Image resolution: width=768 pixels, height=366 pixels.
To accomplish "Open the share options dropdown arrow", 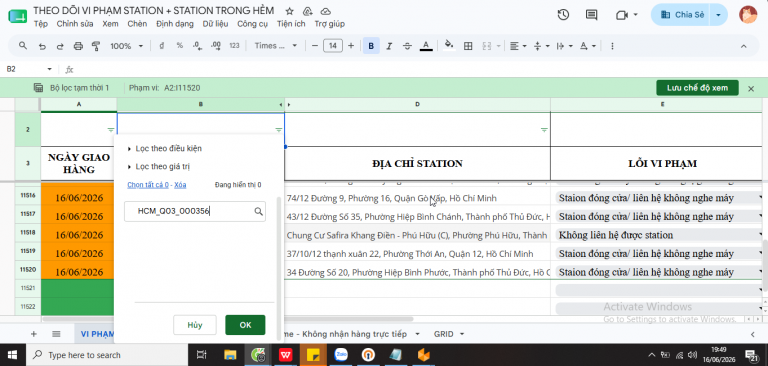I will [719, 15].
